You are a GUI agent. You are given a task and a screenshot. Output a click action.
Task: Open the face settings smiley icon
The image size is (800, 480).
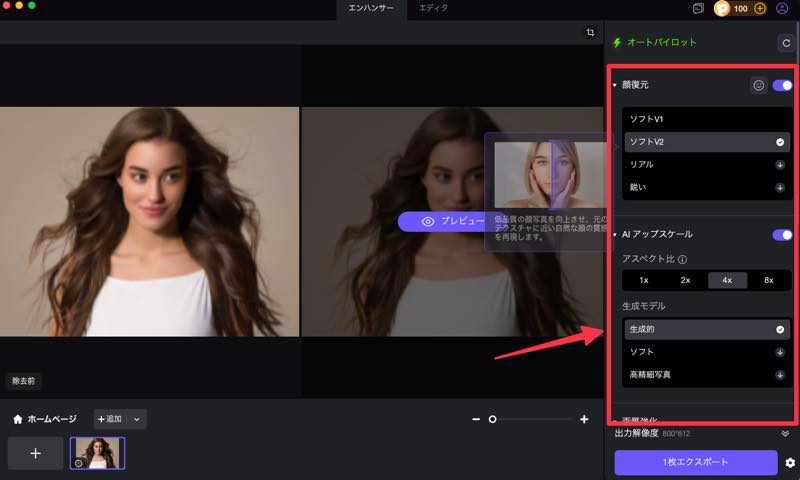coord(759,86)
